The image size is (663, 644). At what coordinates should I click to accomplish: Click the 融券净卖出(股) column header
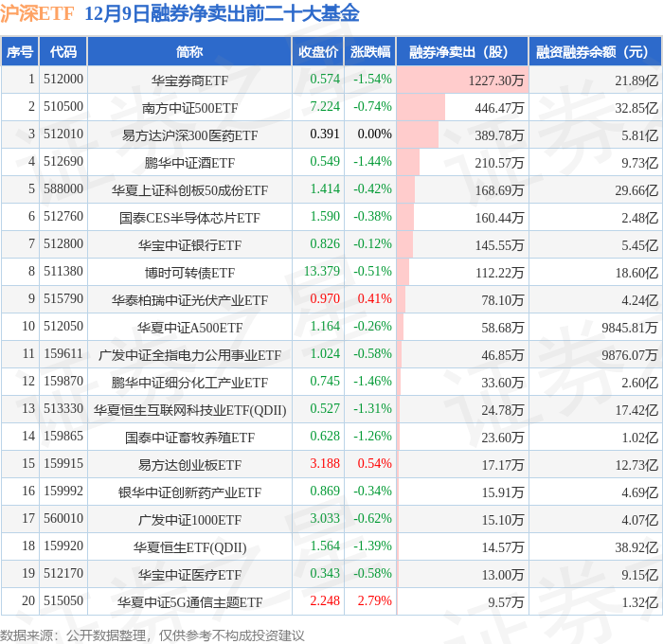(x=462, y=51)
